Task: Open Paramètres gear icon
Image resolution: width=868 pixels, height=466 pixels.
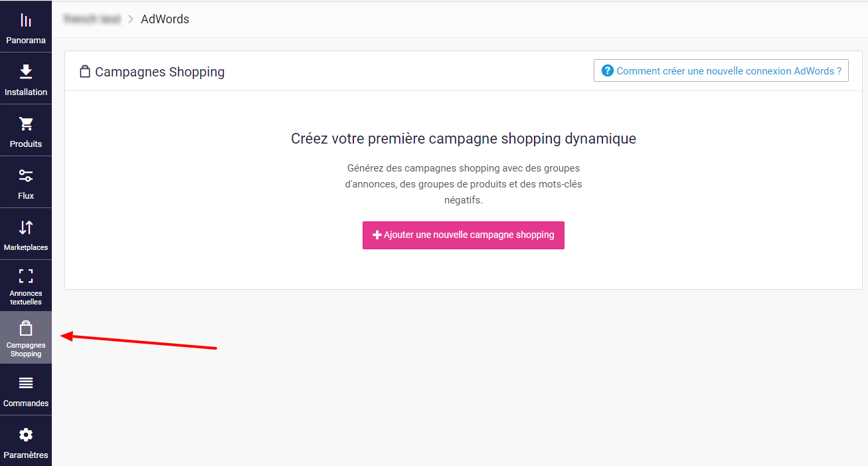Action: [26, 435]
